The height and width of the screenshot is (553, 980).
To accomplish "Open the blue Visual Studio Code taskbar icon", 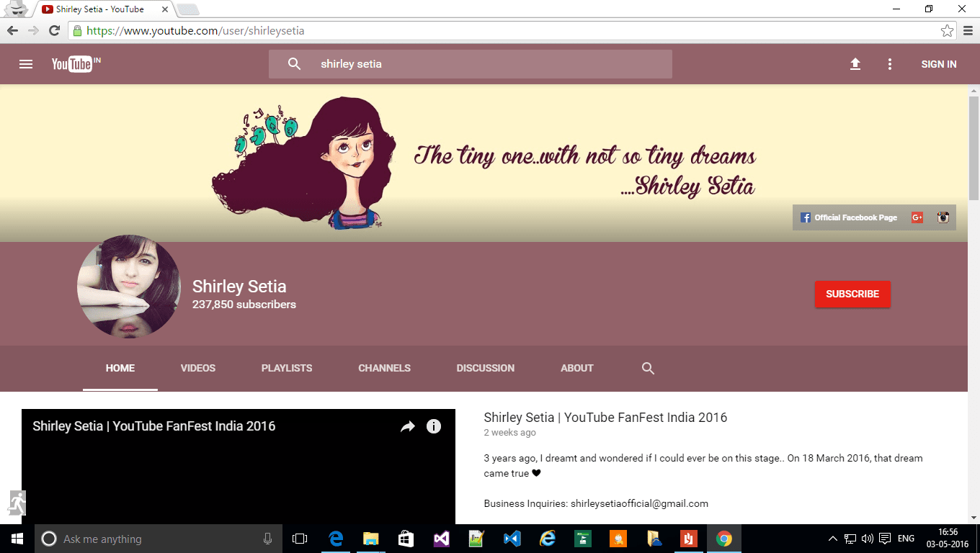I will pyautogui.click(x=512, y=539).
